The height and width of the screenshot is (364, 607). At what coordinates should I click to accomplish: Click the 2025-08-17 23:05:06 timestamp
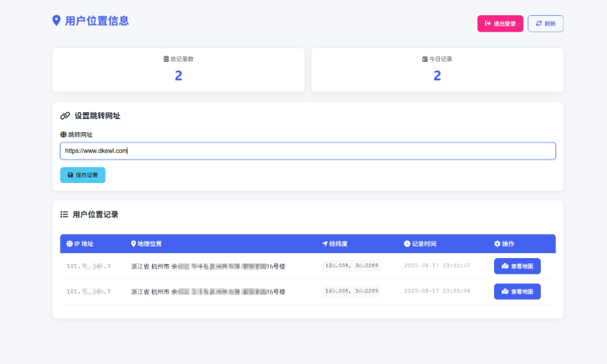click(x=437, y=291)
